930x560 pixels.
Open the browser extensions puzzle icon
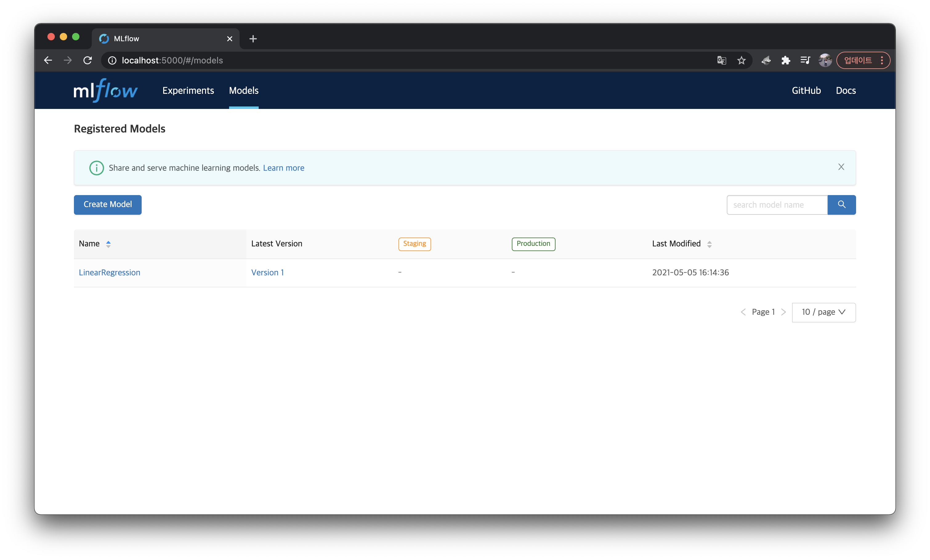(x=786, y=60)
